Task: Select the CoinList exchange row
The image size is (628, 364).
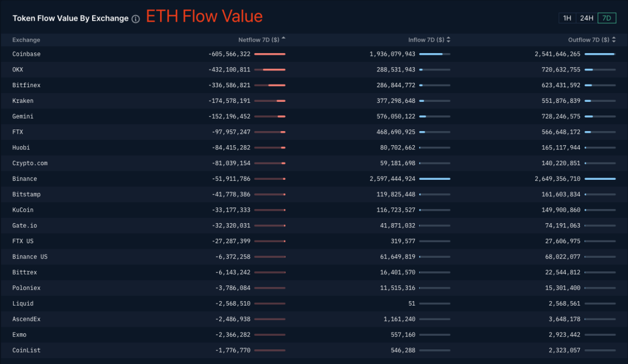Action: click(x=27, y=350)
